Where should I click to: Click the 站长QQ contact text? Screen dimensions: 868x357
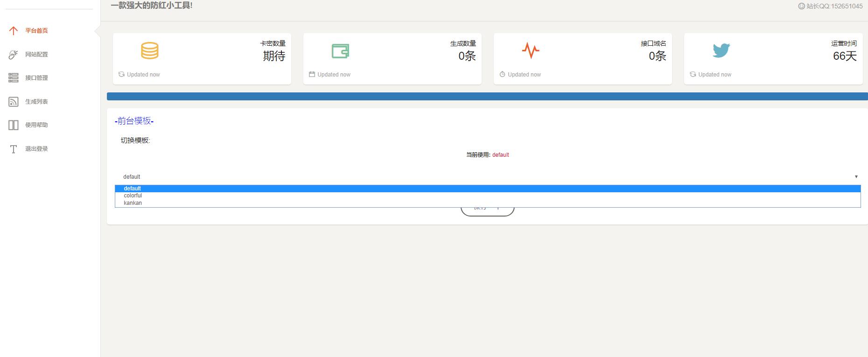pos(833,6)
